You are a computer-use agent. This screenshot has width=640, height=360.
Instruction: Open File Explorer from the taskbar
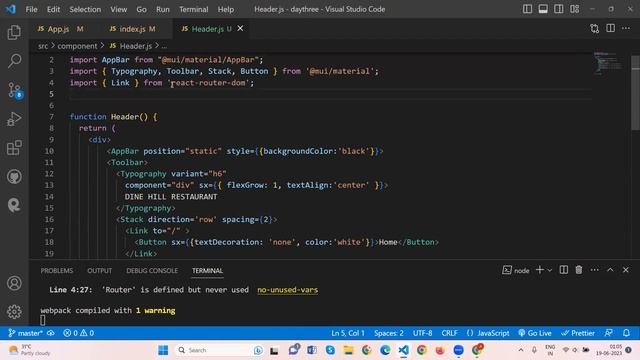tap(348, 350)
